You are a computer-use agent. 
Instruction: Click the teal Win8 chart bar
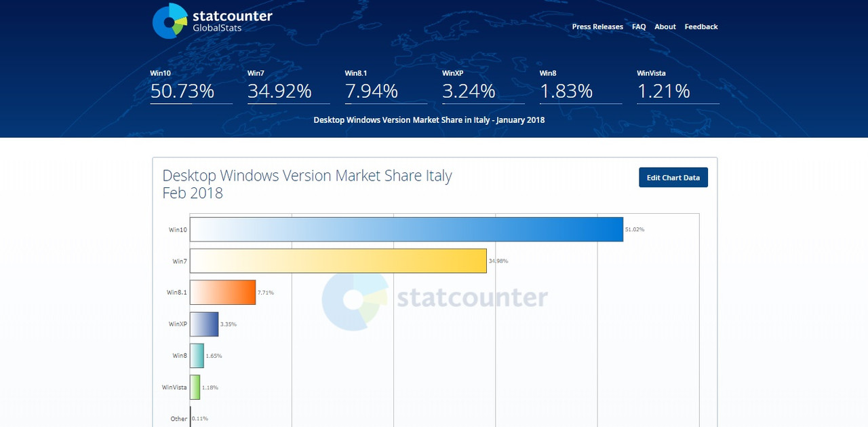[197, 356]
